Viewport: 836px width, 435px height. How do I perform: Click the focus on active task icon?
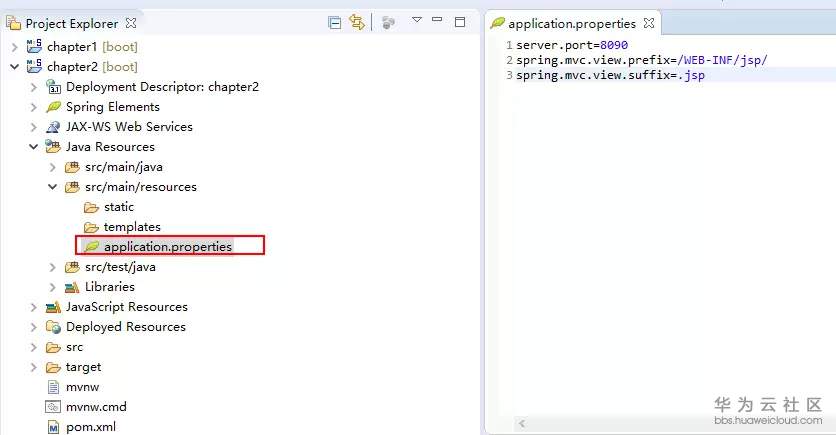coord(388,22)
